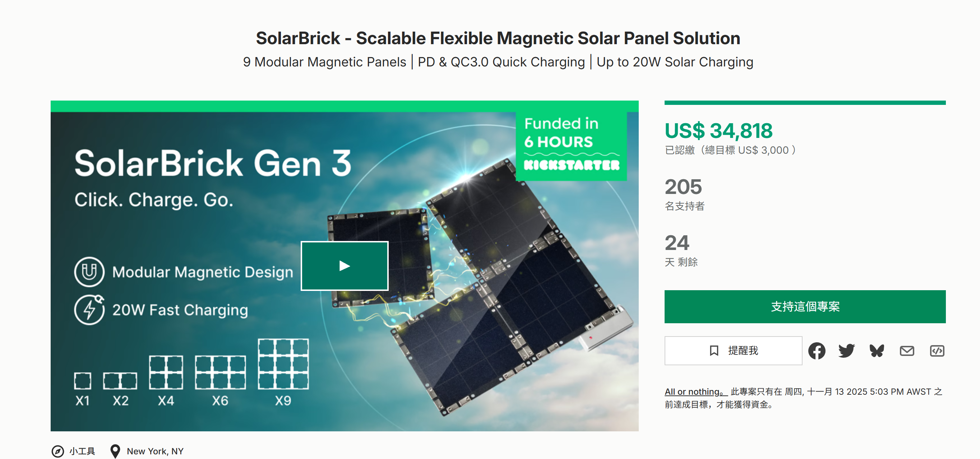This screenshot has height=459, width=980.
Task: Open the 小工具 category link
Action: pyautogui.click(x=82, y=451)
